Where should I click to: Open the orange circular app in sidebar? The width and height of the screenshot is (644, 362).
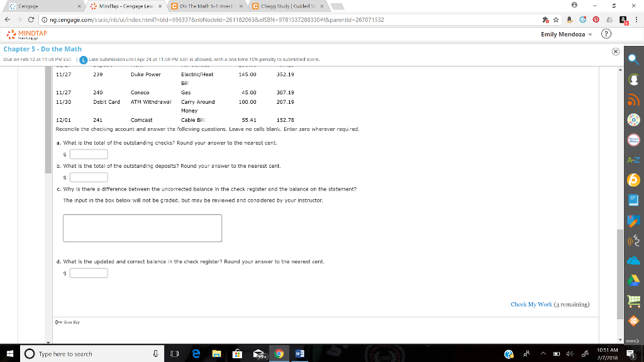[633, 180]
